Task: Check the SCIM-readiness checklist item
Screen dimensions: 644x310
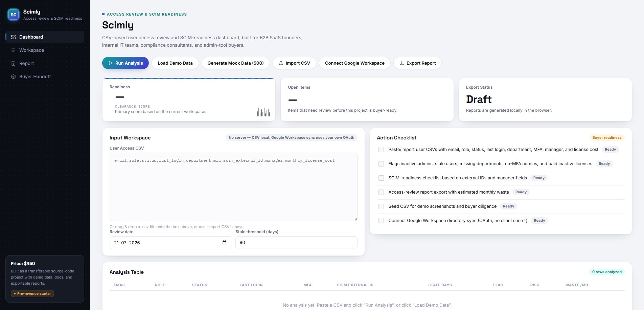Action: [x=381, y=178]
